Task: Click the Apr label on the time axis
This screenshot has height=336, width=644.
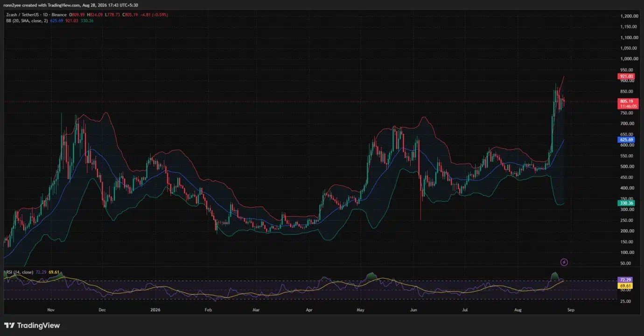Action: 309,309
